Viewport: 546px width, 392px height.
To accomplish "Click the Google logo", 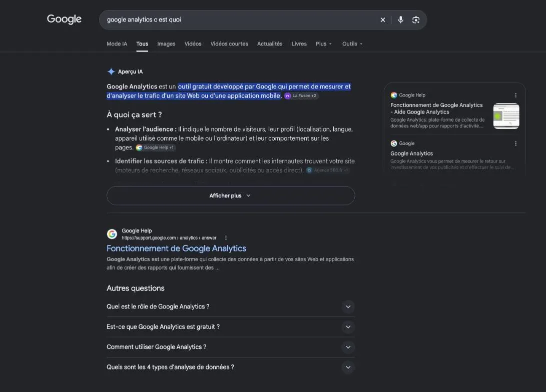I will click(64, 19).
